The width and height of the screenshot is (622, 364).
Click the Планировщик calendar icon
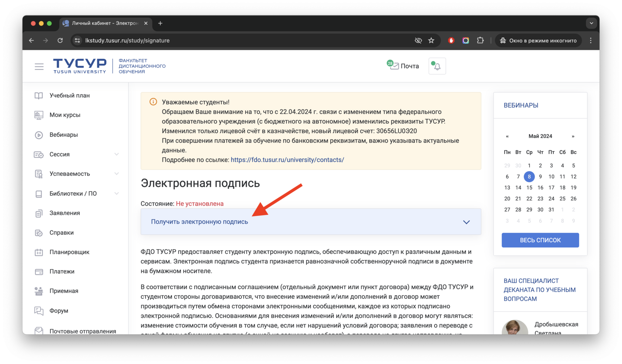pos(39,252)
